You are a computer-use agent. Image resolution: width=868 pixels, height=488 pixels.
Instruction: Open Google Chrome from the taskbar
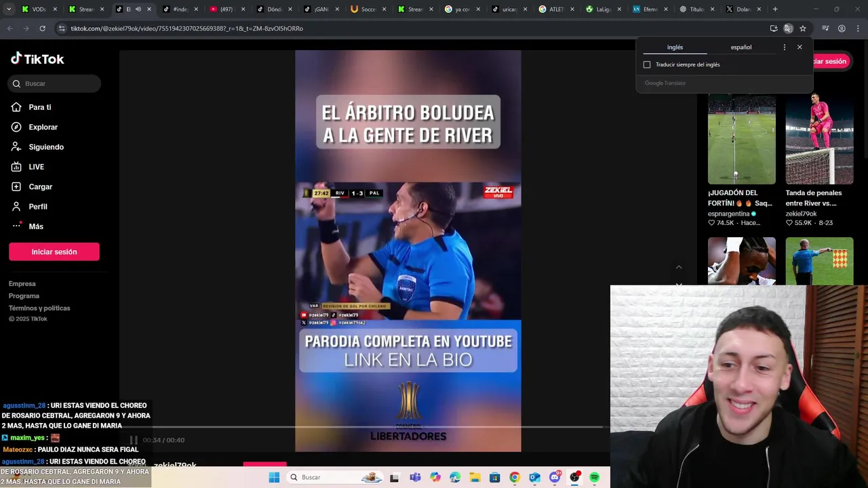tap(515, 477)
